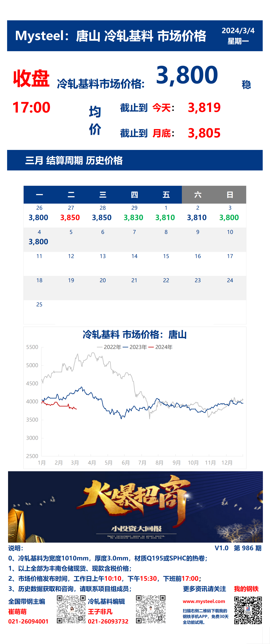Click the 收盘 label
Image resolution: width=270 pixels, height=644 pixels.
tap(31, 78)
